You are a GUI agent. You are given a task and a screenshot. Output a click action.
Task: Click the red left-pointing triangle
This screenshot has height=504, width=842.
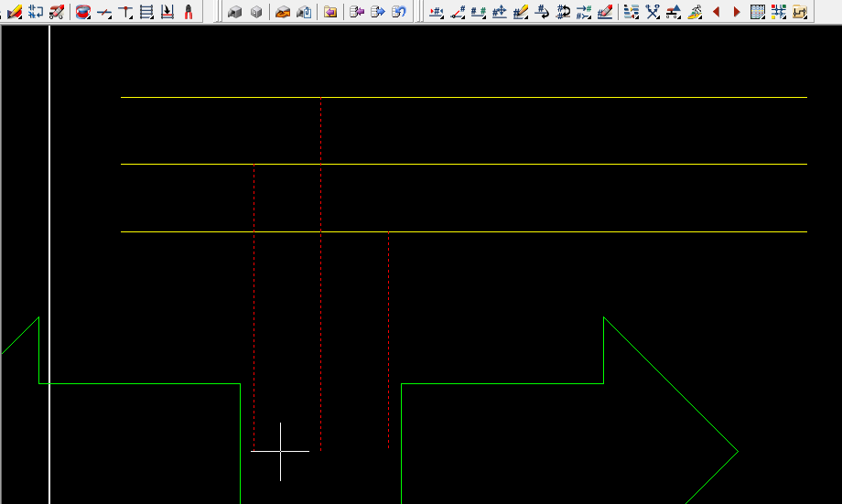pyautogui.click(x=716, y=12)
